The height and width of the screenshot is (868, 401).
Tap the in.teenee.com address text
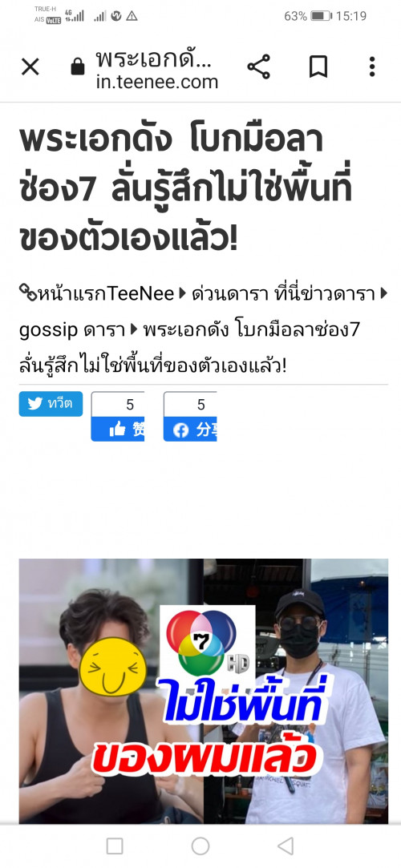coord(156,83)
